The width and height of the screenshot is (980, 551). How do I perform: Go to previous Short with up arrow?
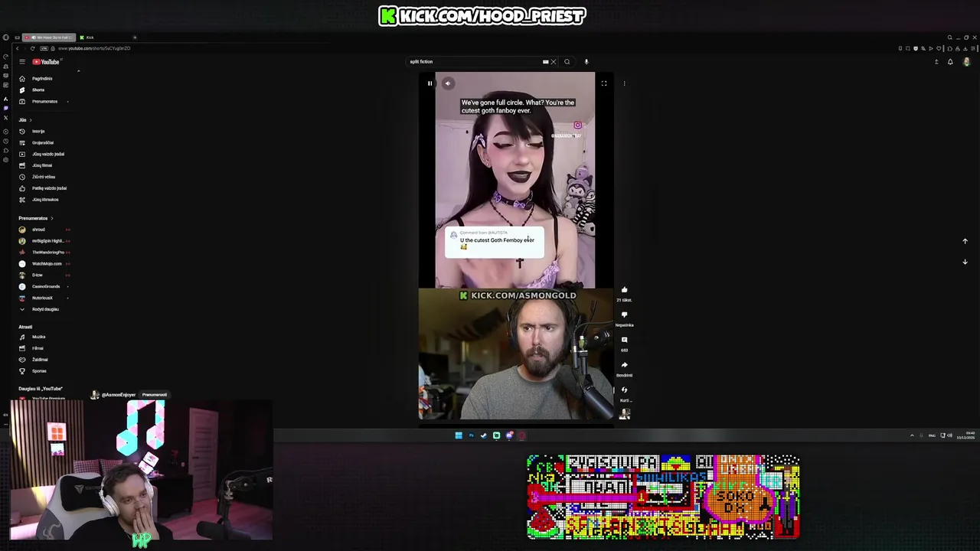(x=965, y=241)
